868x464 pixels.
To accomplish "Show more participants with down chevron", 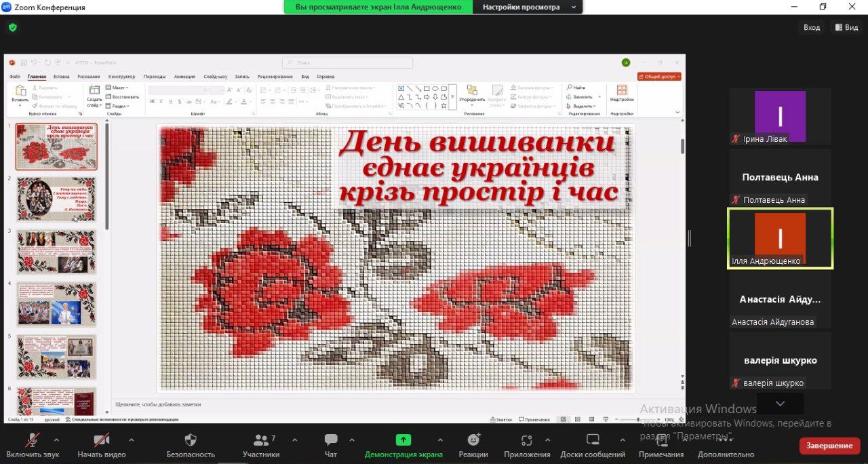I will (780, 404).
